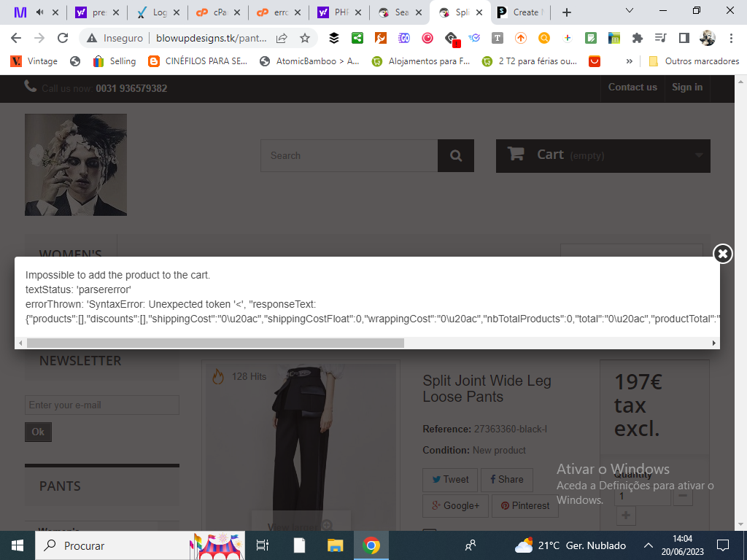
Task: Reload the current page
Action: (x=63, y=38)
